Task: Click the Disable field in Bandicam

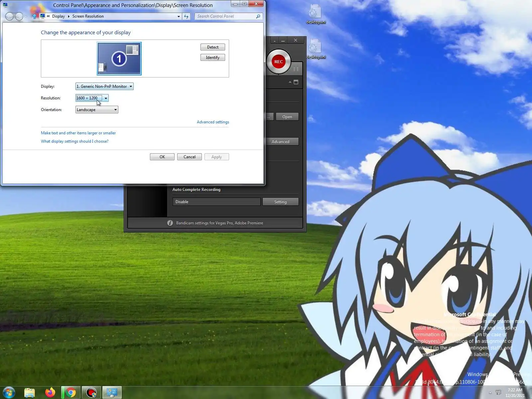Action: tap(216, 202)
